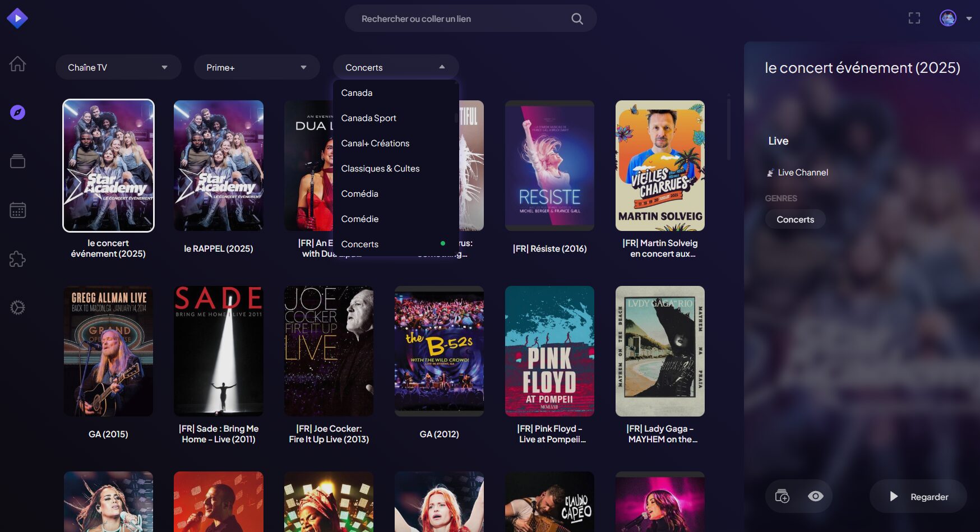Open the Library section
This screenshot has height=532, width=980.
pos(17,161)
